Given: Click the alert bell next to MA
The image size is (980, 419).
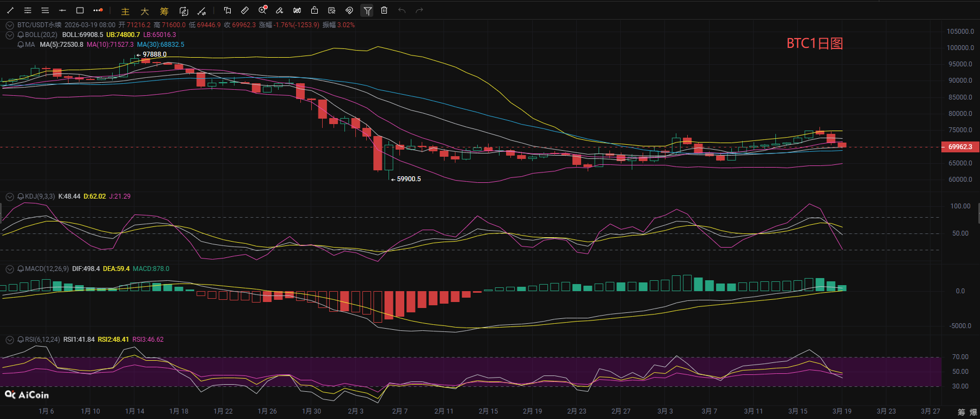Looking at the screenshot, I should tap(21, 45).
